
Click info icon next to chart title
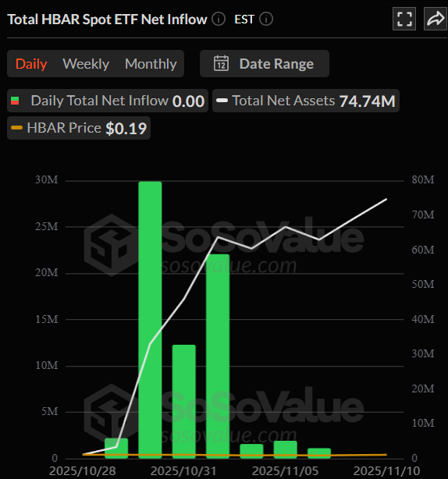coord(219,20)
